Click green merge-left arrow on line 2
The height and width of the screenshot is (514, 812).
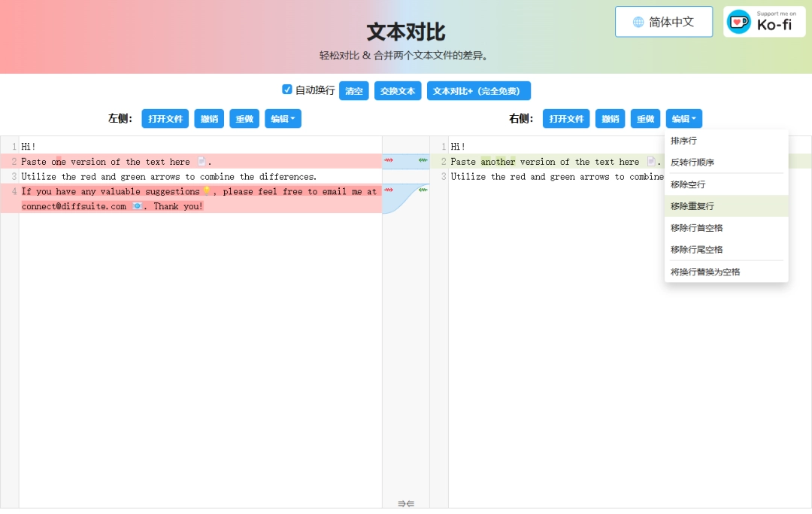[423, 160]
